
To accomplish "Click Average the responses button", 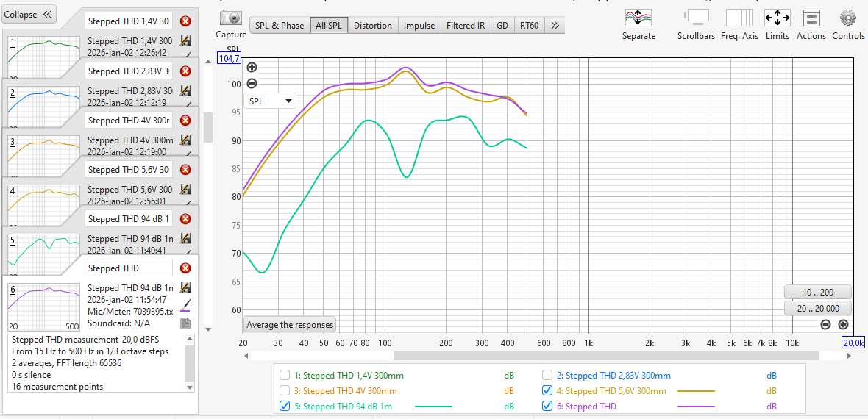I will [x=290, y=325].
